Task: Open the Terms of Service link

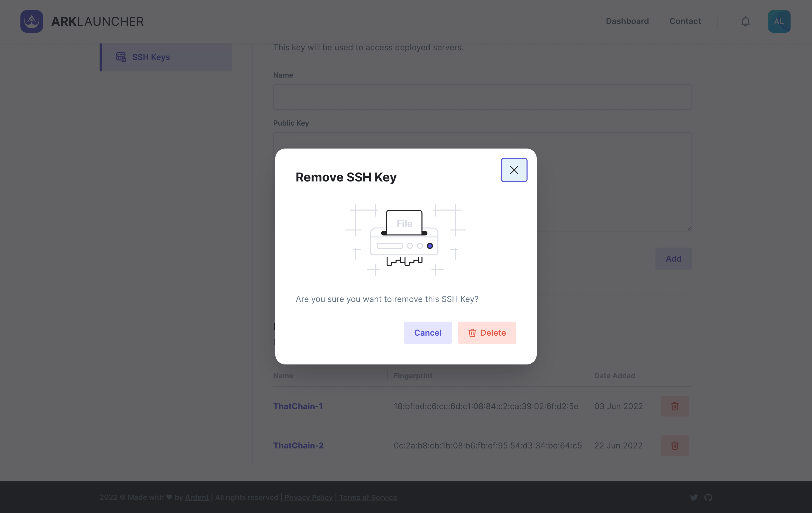Action: [x=368, y=497]
